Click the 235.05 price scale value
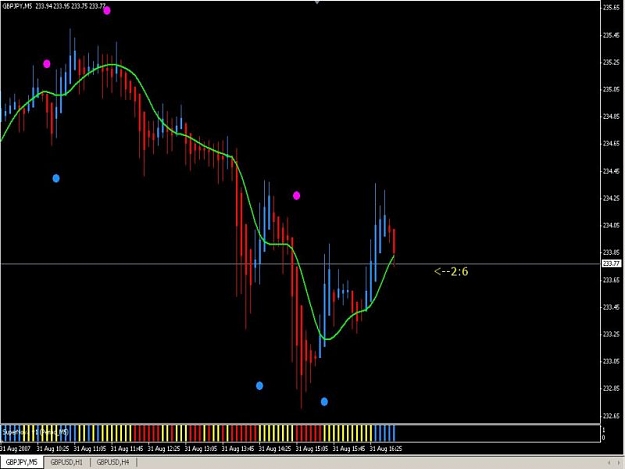 (x=611, y=89)
